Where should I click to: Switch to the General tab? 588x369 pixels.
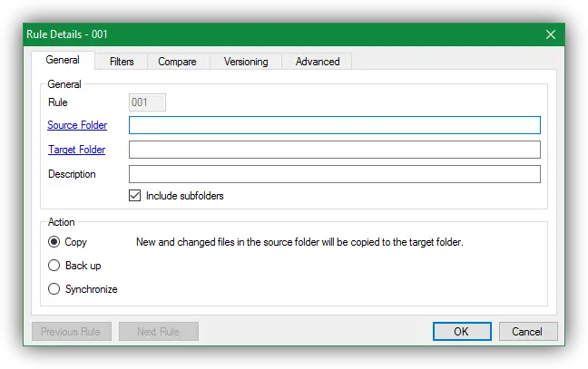(63, 60)
